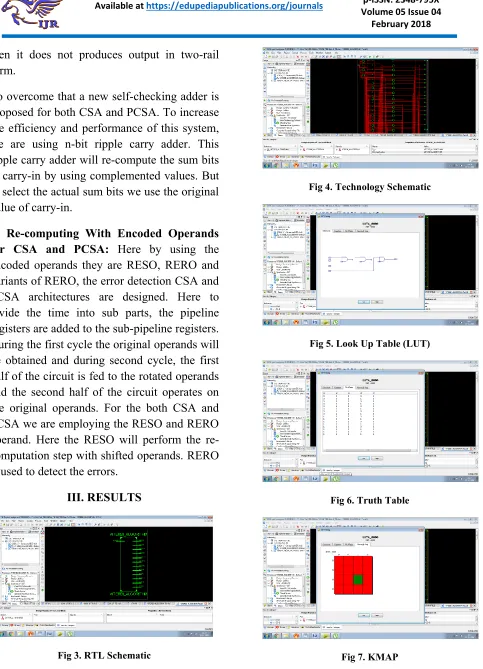Click the caption 'Fig 6. Truth Table'
Screen dimensions: 483x669
pos(370,500)
